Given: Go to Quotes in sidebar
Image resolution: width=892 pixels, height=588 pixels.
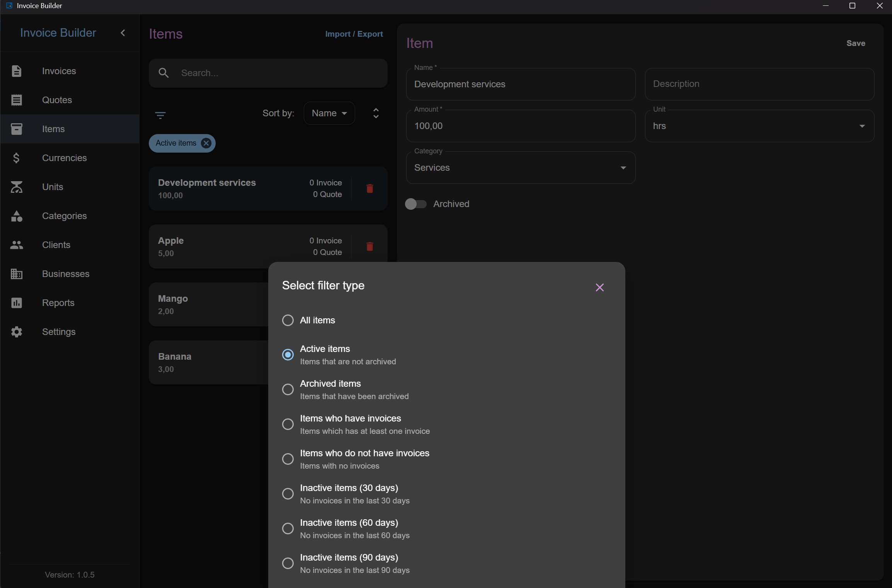Looking at the screenshot, I should coord(70,100).
